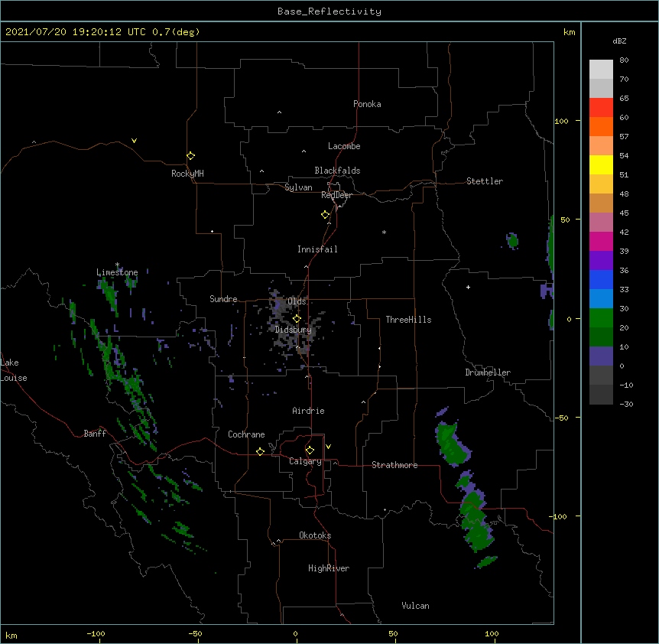Image resolution: width=659 pixels, height=644 pixels.
Task: Click the RedDeer city label
Action: click(x=336, y=195)
